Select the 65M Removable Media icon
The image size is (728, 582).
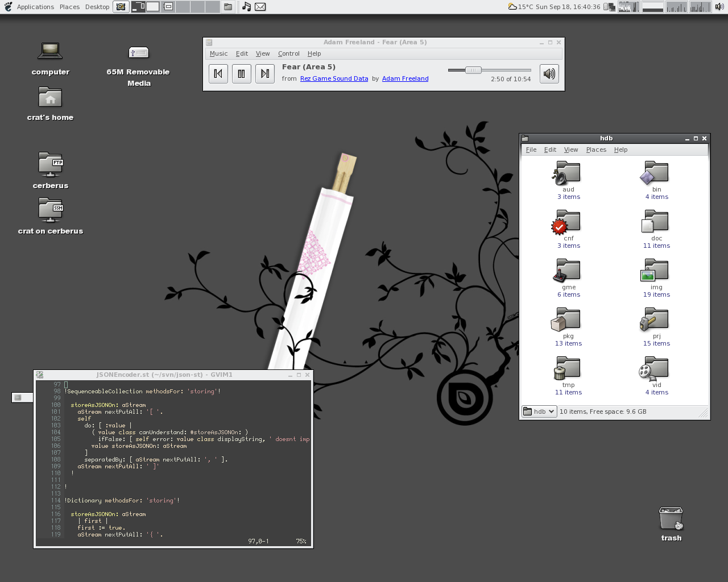(x=139, y=53)
